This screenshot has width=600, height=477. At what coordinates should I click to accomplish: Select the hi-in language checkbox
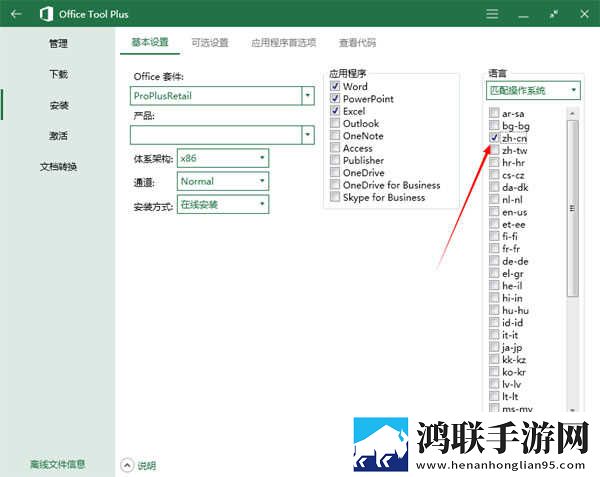point(494,298)
